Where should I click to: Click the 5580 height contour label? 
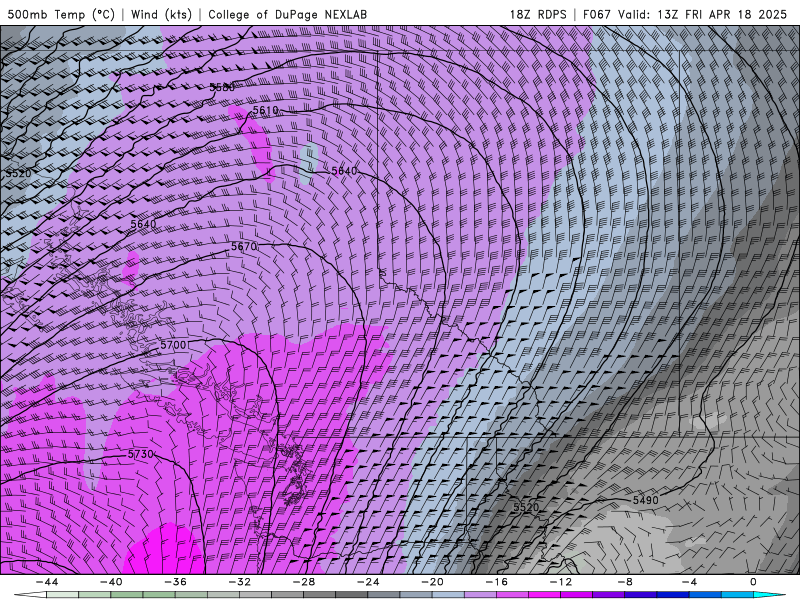[222, 87]
